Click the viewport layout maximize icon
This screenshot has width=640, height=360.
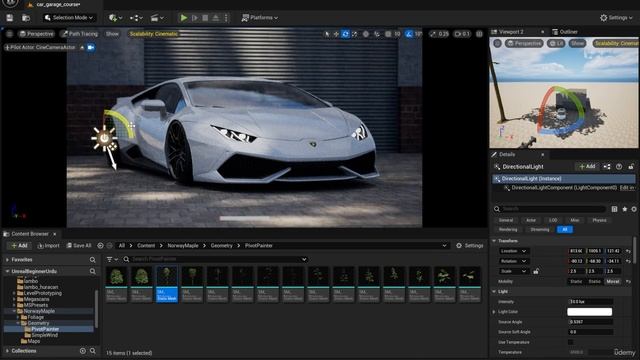pyautogui.click(x=479, y=34)
